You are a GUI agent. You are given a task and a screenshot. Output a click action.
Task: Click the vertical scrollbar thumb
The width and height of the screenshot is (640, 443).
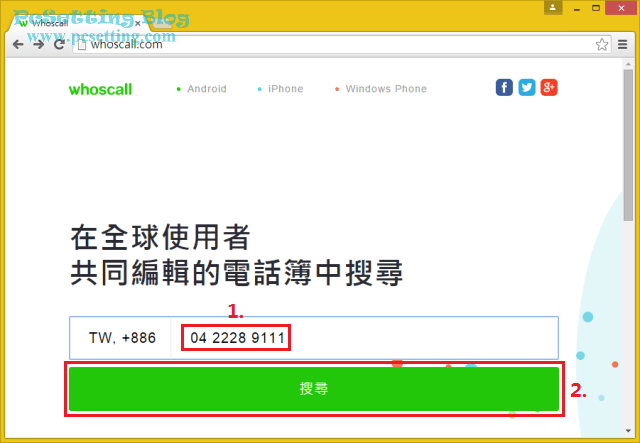[x=628, y=145]
